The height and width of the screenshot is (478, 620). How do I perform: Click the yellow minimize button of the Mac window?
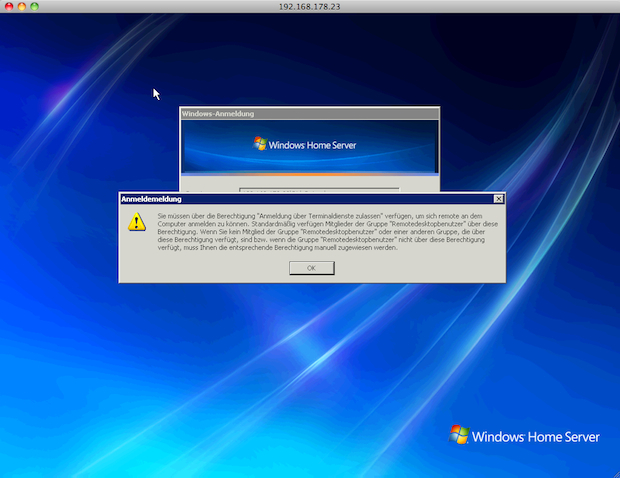22,6
